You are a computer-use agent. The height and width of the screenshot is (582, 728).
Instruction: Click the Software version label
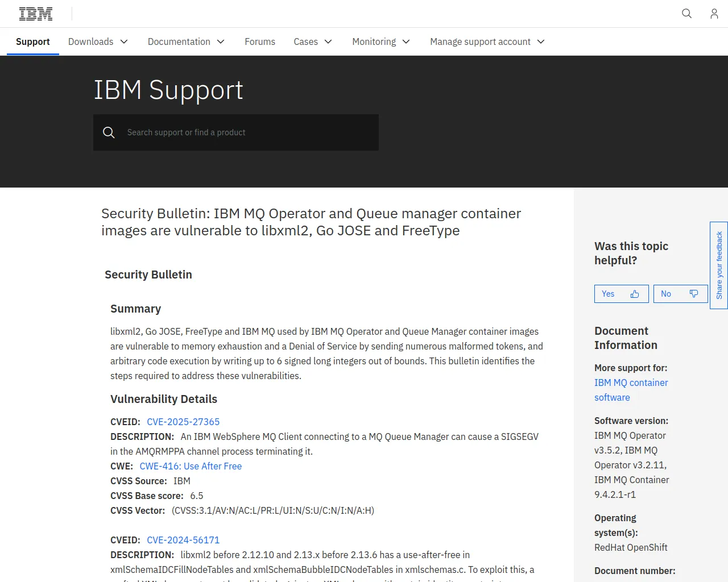coord(631,421)
